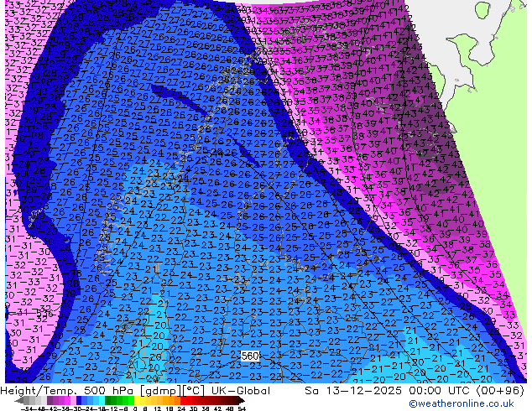
Task: Click the weatheronline.co.uk copyright link
Action: point(462,403)
